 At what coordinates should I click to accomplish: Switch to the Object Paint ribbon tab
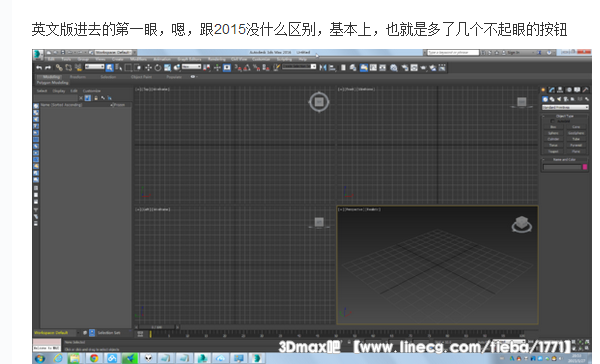coord(142,77)
